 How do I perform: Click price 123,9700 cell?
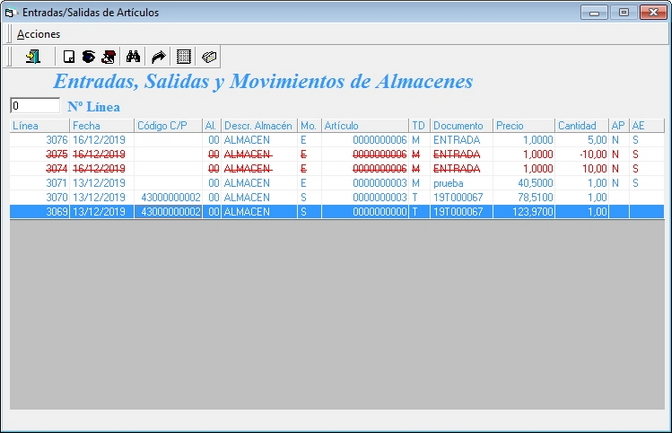click(x=524, y=212)
